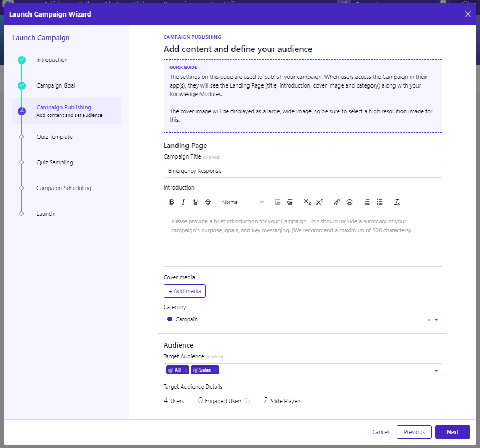The image size is (480, 448).
Task: Expand the Target Audience dropdown arrow
Action: (x=436, y=371)
